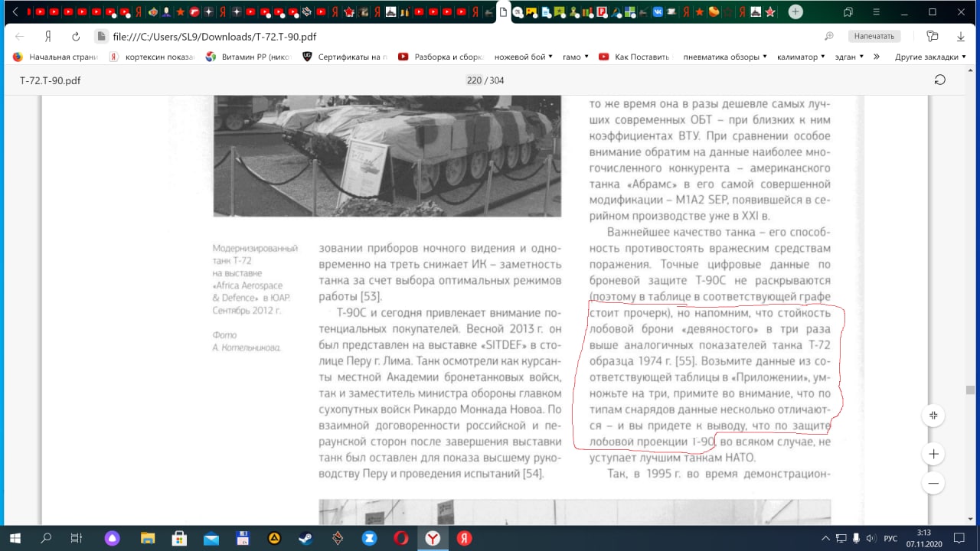Open Сертификаты на bookmark
Viewport: 980px width, 551px height.
(x=345, y=57)
